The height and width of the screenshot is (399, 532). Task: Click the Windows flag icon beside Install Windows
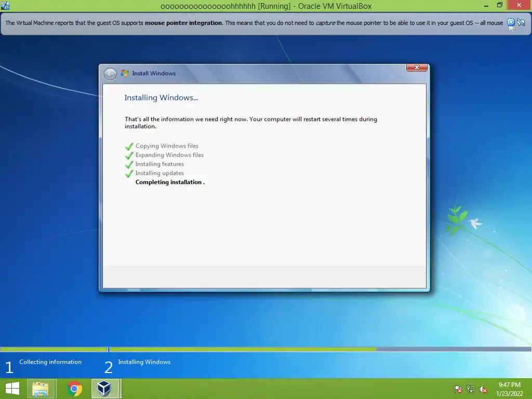tap(125, 73)
